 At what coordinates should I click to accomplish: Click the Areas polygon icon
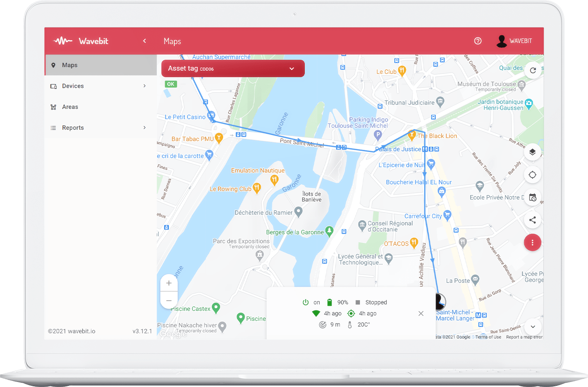pos(53,107)
